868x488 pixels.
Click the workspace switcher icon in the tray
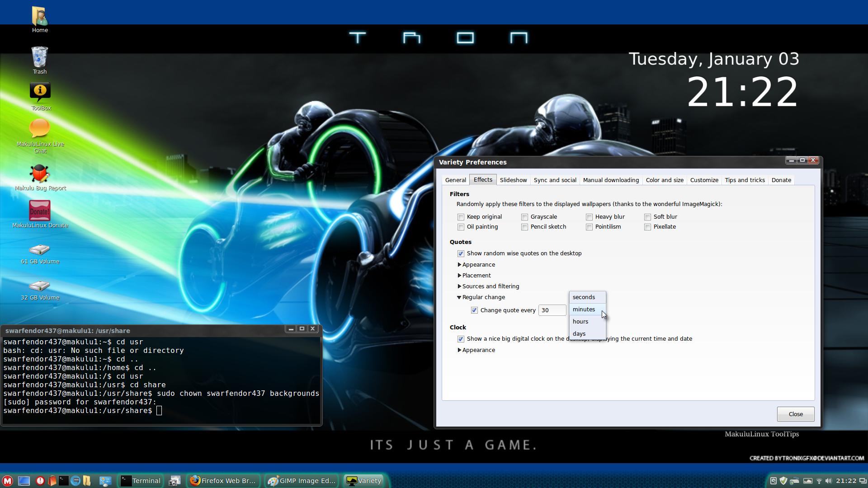click(862, 481)
